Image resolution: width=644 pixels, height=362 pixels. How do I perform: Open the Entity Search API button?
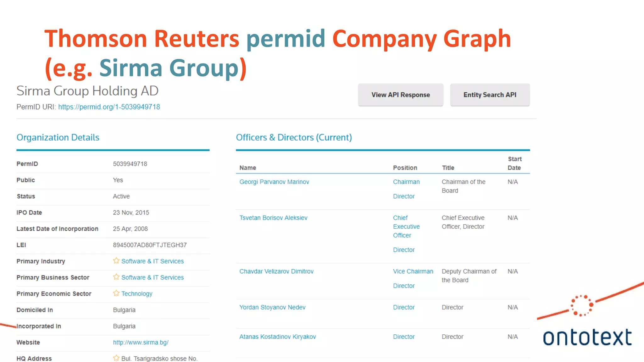pos(490,95)
